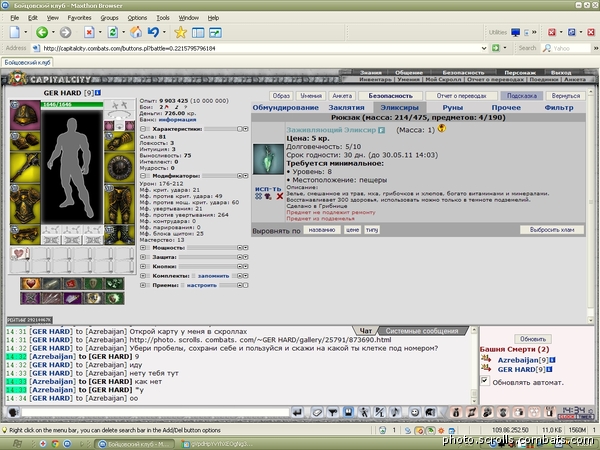This screenshot has width=600, height=450.
Task: Switch to the Эликсиры tab
Action: (399, 108)
